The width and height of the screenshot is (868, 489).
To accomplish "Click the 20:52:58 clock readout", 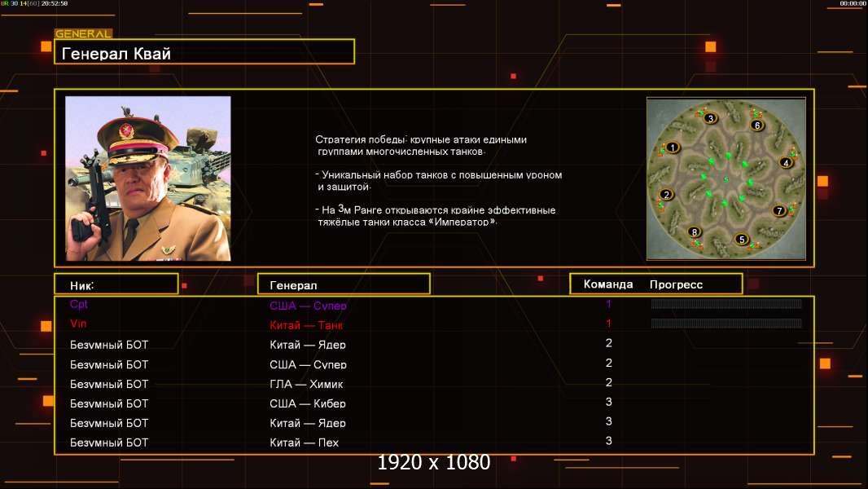I will pyautogui.click(x=55, y=3).
